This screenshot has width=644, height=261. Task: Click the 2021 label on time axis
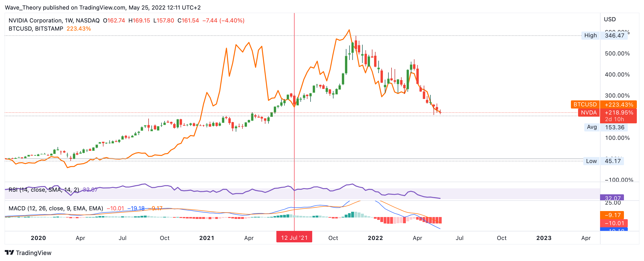pos(206,238)
